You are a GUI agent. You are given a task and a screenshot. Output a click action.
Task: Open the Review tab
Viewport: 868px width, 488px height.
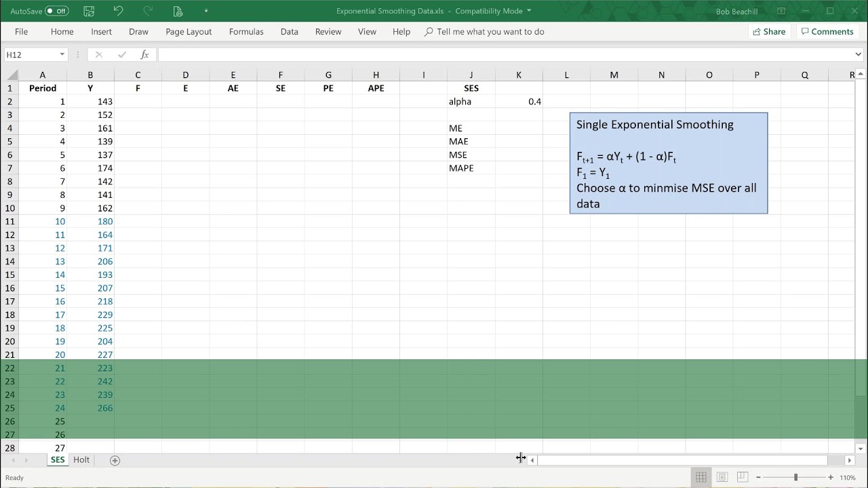pyautogui.click(x=328, y=32)
